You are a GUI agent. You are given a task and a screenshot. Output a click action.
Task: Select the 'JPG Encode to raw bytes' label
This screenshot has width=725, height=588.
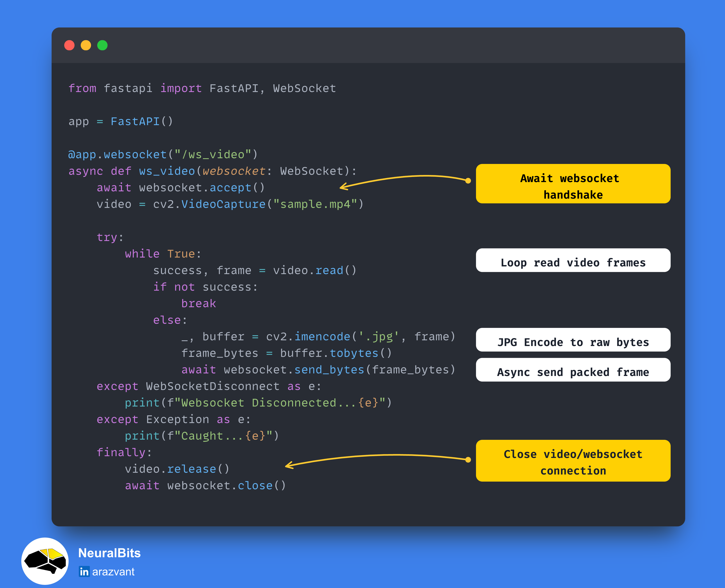573,340
